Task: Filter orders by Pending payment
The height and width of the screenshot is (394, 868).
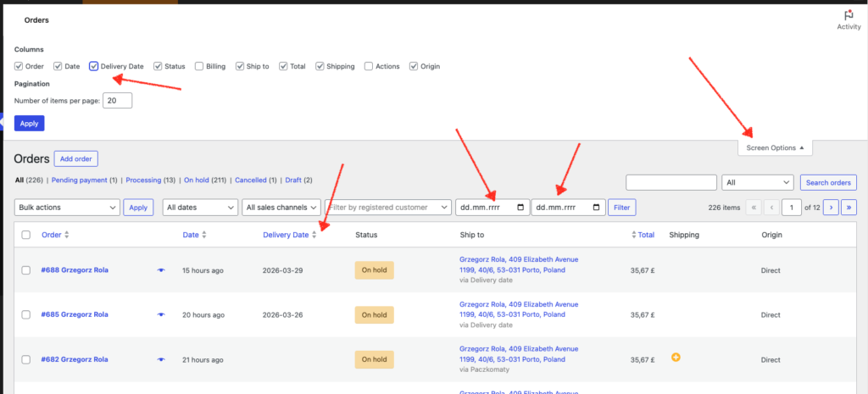Action: click(x=80, y=180)
